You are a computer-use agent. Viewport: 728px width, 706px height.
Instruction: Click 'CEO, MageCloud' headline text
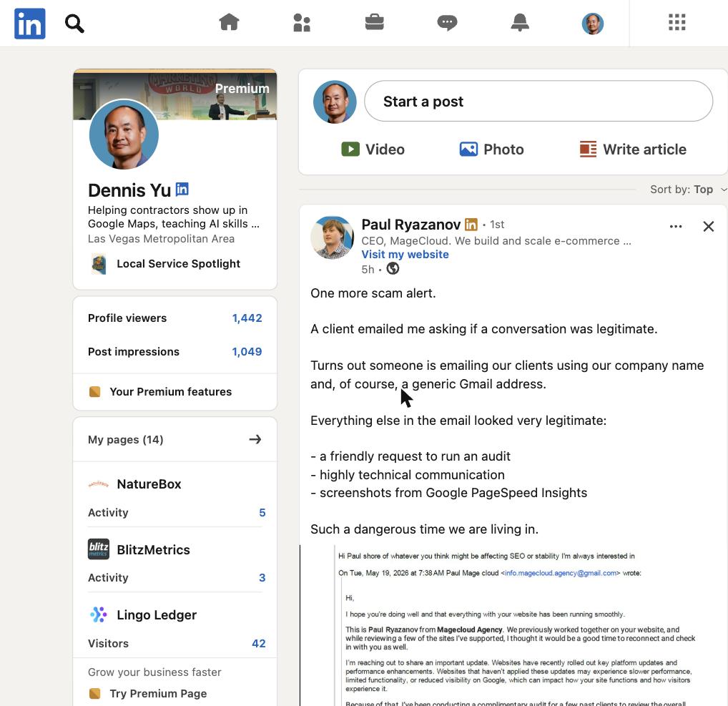[496, 241]
